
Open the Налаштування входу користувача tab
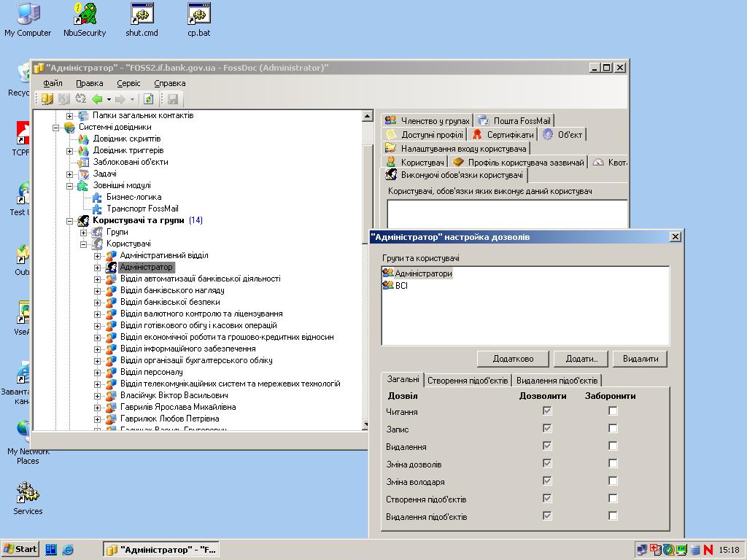[456, 149]
